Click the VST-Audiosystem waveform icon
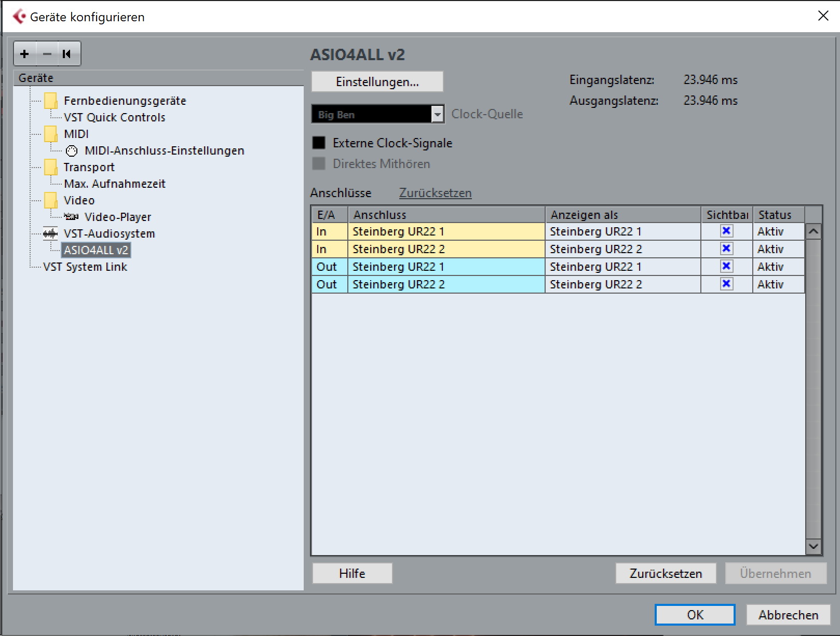Viewport: 840px width, 636px height. coord(50,233)
